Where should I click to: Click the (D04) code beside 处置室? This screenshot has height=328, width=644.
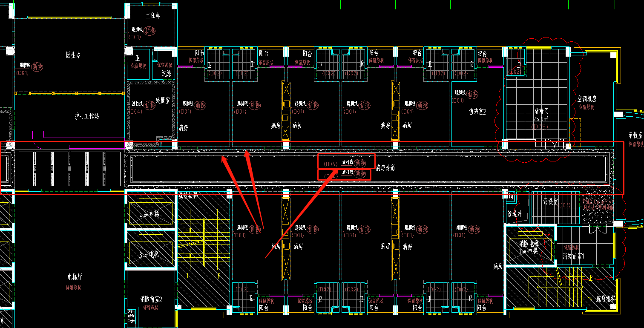[x=135, y=112]
